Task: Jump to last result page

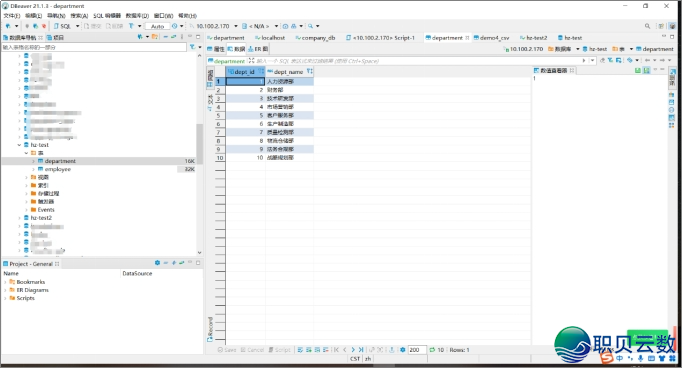Action: tap(361, 350)
